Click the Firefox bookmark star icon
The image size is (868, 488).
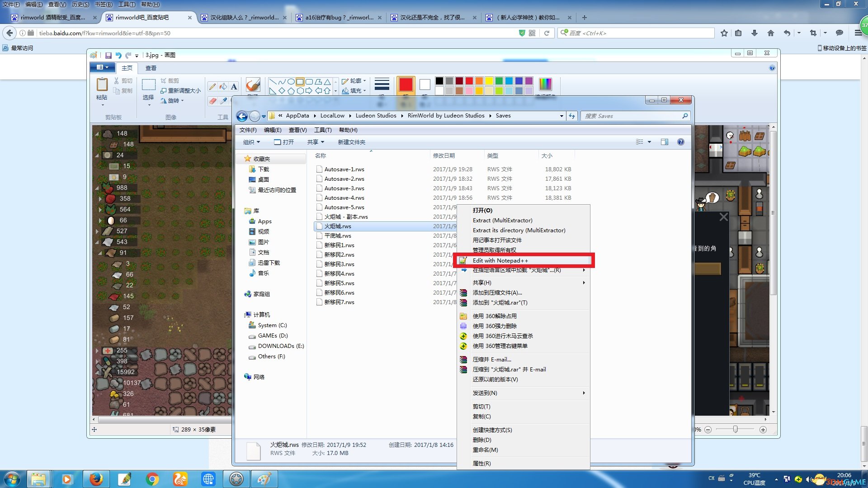click(724, 33)
